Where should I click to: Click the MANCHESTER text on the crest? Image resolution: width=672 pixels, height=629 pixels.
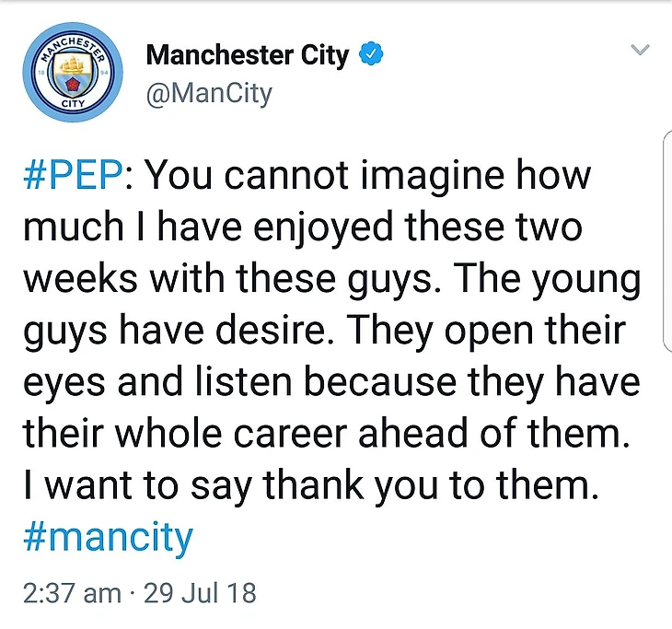click(x=73, y=47)
